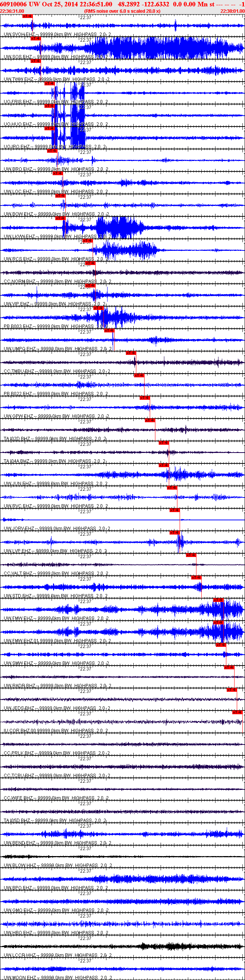245x980 pixels.
Task: Click the red arrival marker on UW LKW trace
Action: [x=61, y=218]
